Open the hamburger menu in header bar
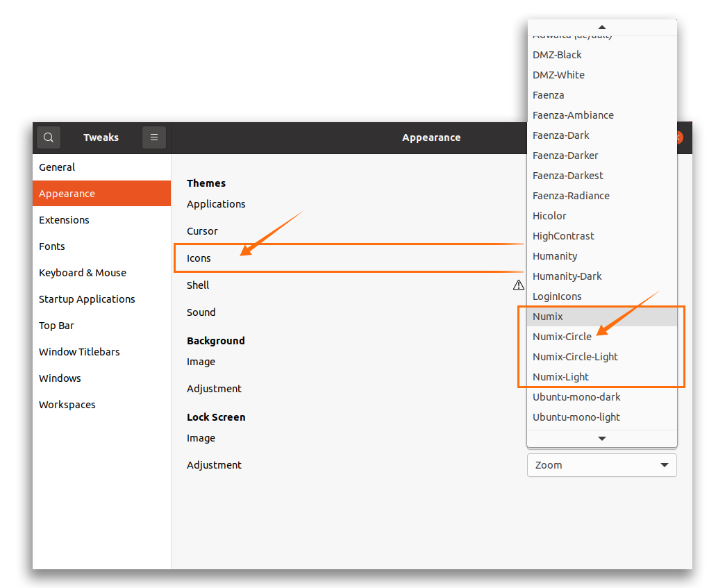This screenshot has height=588, width=725. [154, 137]
